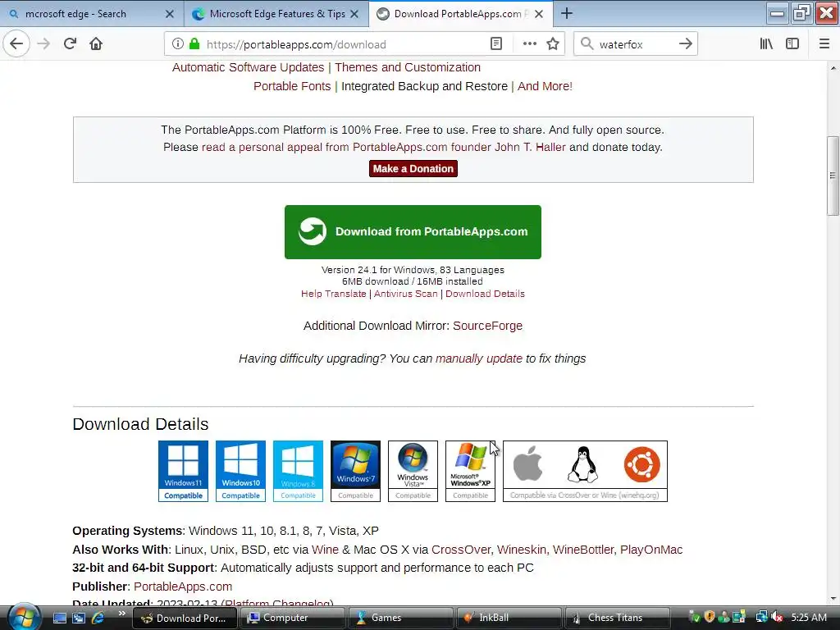The width and height of the screenshot is (840, 630).
Task: Open the Download Details link
Action: coord(485,294)
